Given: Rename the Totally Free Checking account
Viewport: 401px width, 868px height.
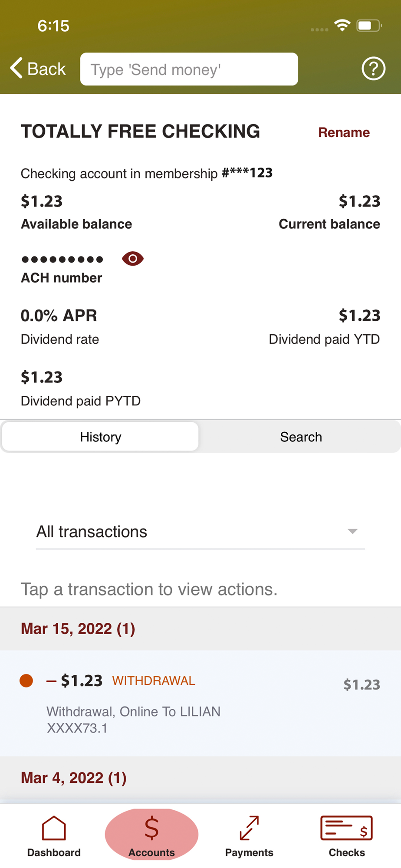Looking at the screenshot, I should 344,132.
